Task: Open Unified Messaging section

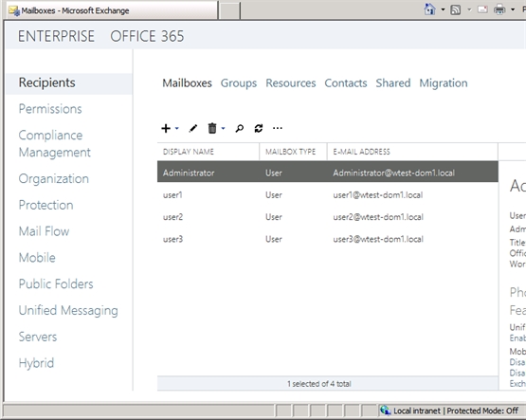Action: tap(68, 310)
